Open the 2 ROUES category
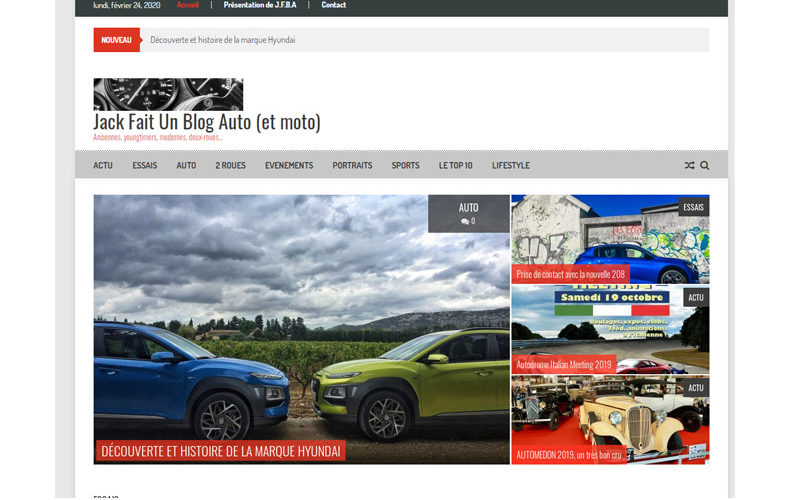The height and width of the screenshot is (500, 800). [x=231, y=165]
